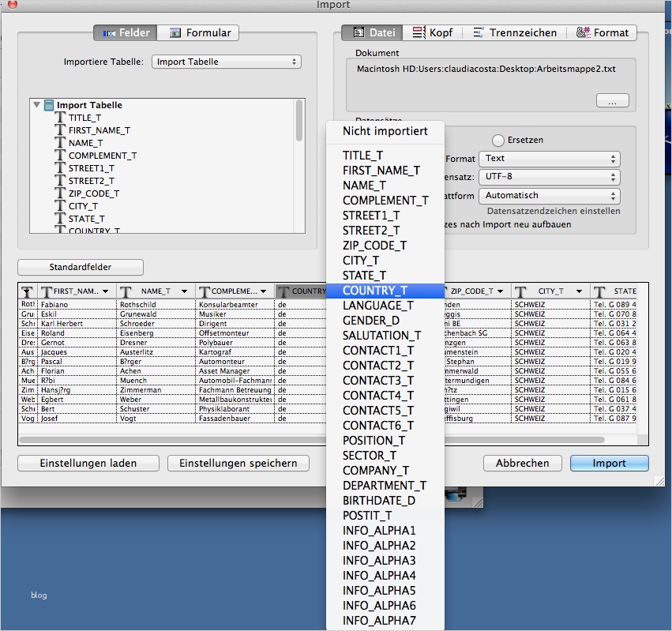Screen dimensions: 672x631
Task: Select FIRST_NAME_T field in the tree
Action: [99, 130]
